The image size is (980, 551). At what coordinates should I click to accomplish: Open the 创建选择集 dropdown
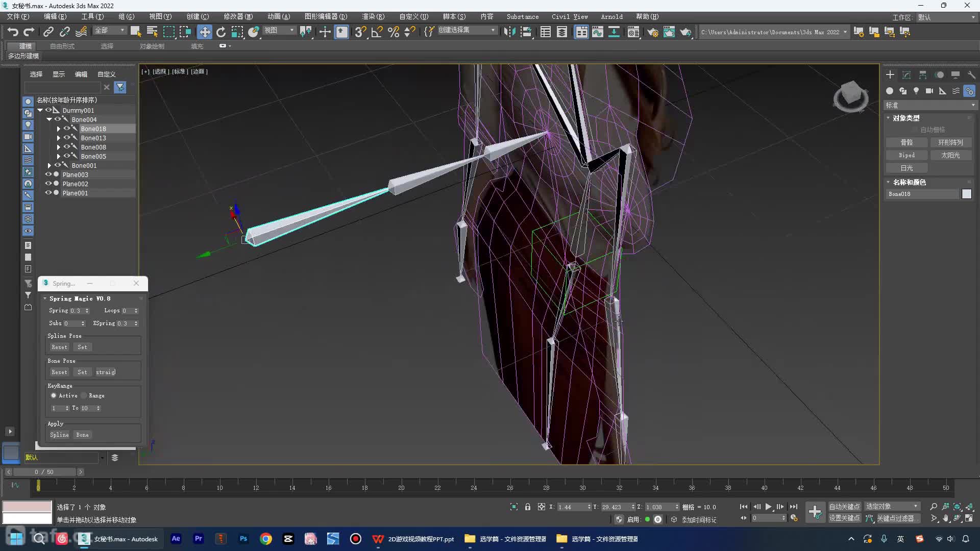[467, 30]
